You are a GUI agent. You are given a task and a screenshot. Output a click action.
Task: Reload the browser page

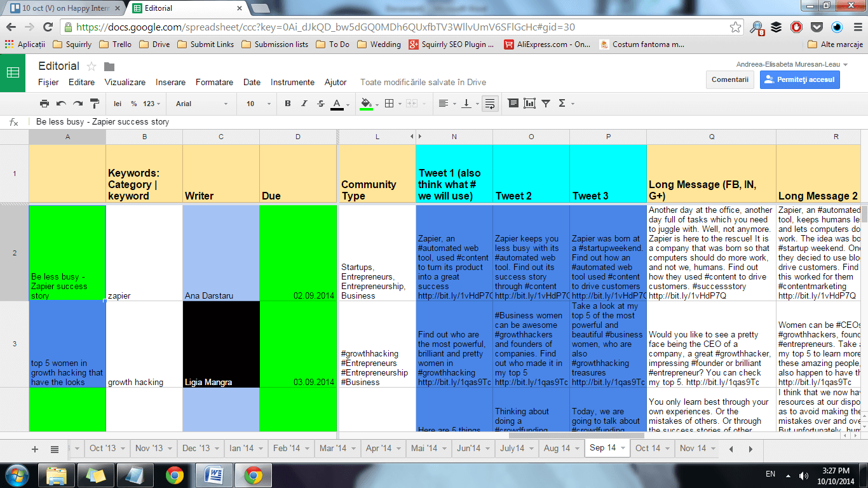tap(48, 27)
